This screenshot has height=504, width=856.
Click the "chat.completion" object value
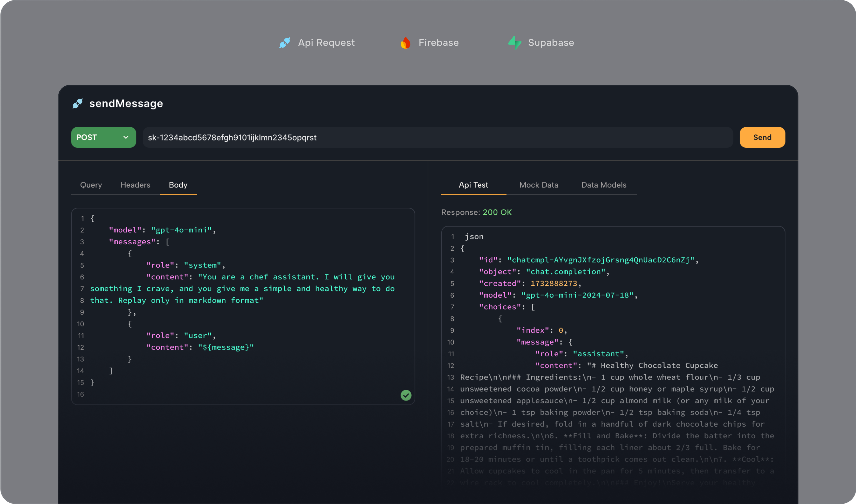tap(565, 271)
